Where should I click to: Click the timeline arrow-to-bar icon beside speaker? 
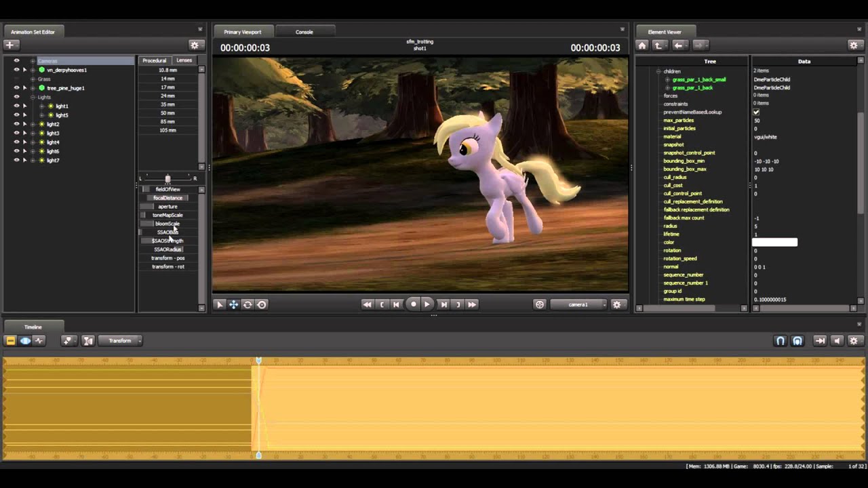coord(820,341)
